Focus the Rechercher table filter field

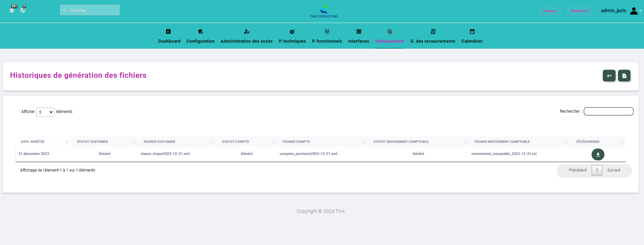[x=608, y=111]
